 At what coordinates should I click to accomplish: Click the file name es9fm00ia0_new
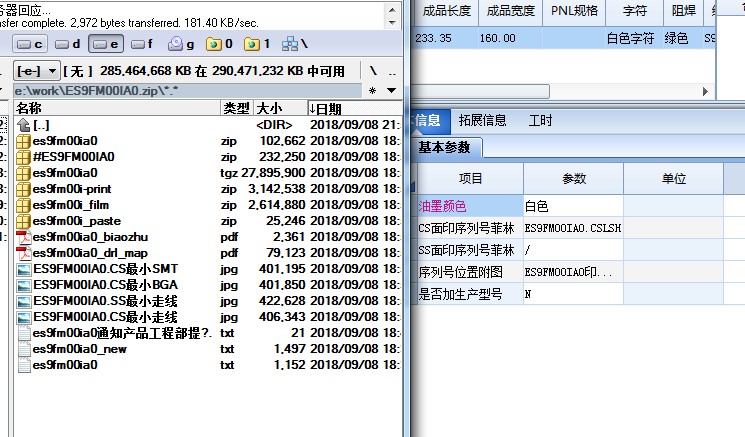point(79,349)
